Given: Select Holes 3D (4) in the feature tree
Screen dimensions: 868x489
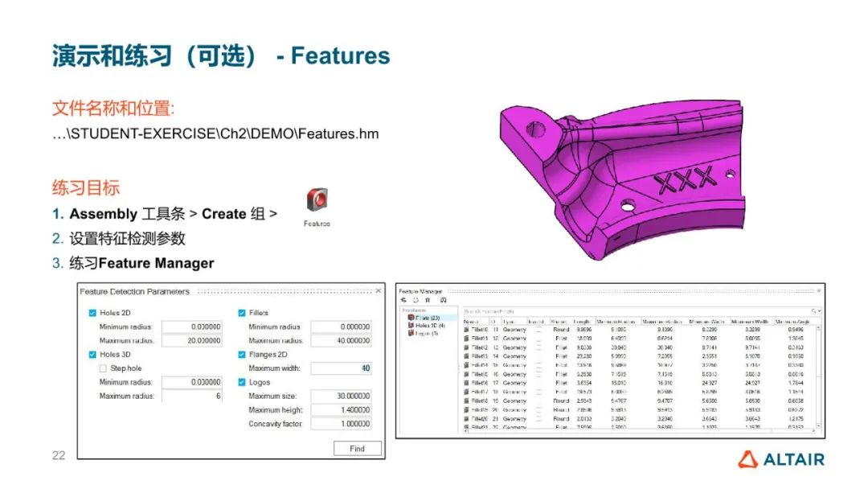Looking at the screenshot, I should click(430, 326).
